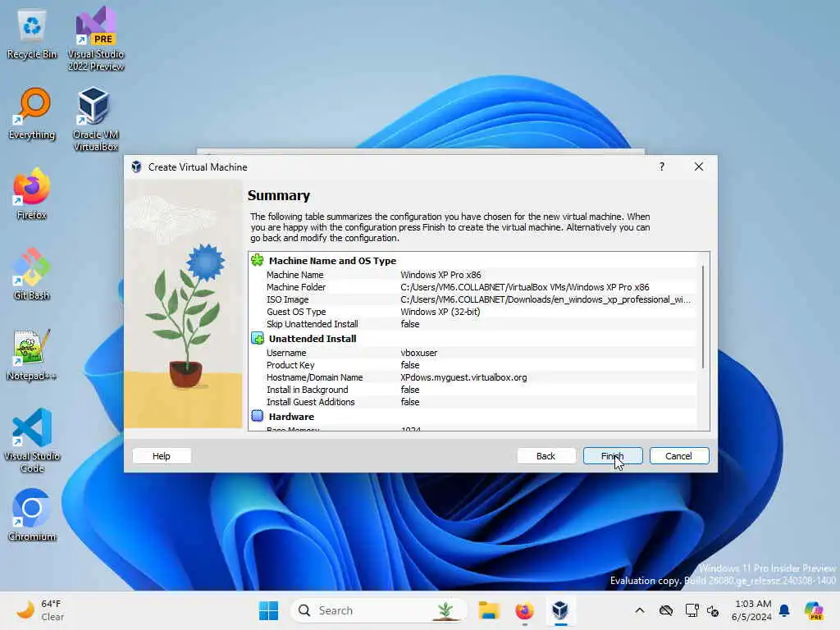Image resolution: width=840 pixels, height=630 pixels.
Task: Select the Everything search desktop icon
Action: point(32,113)
